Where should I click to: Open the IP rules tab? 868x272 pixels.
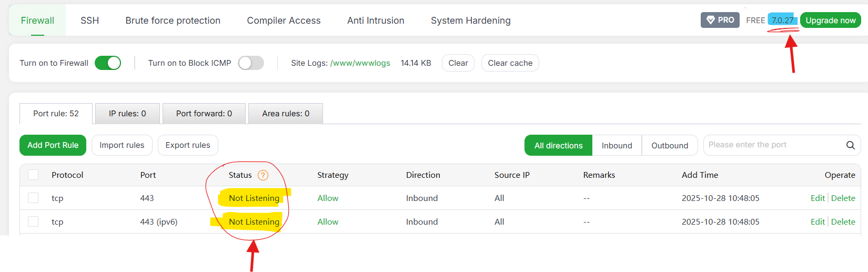click(x=127, y=114)
